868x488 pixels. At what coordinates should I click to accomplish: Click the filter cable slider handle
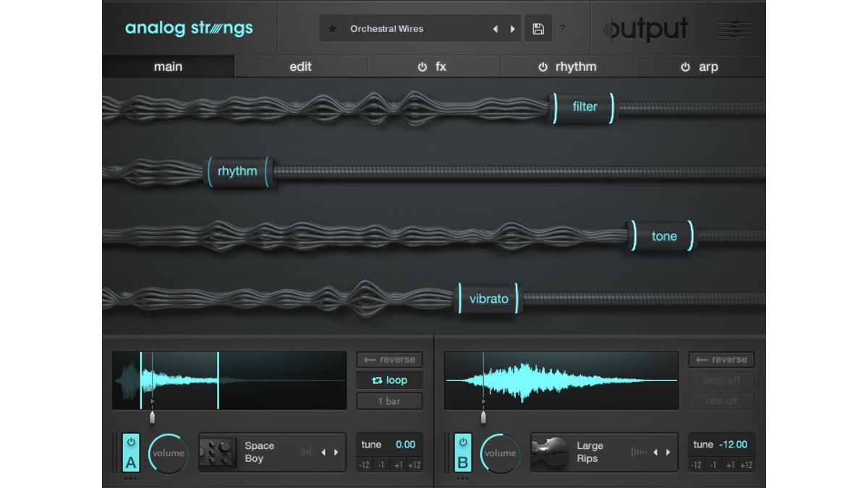582,106
